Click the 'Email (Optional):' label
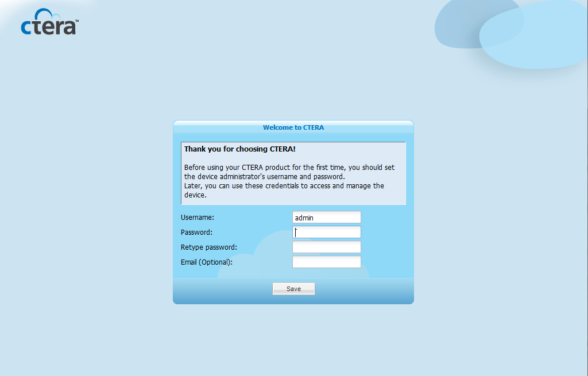 click(207, 262)
